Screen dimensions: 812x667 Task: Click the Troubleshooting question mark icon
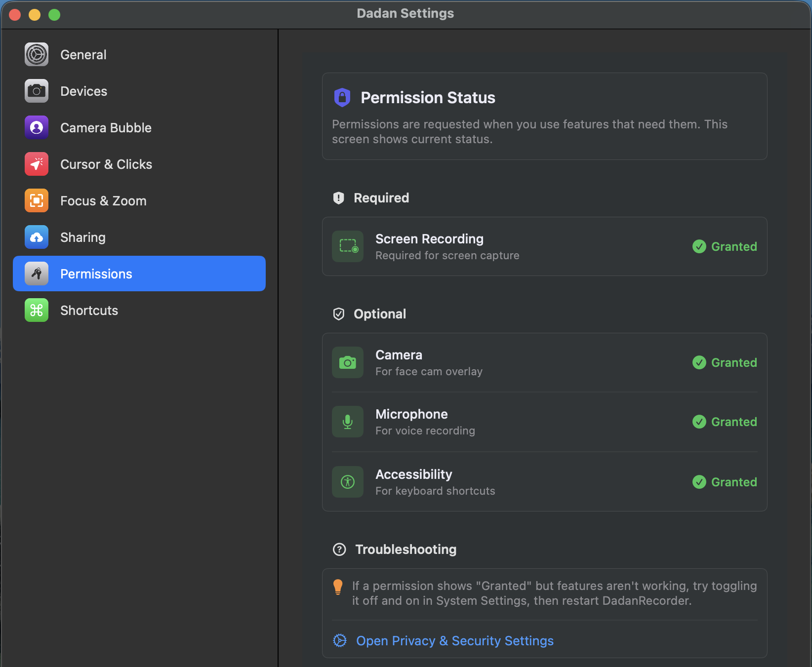click(339, 549)
